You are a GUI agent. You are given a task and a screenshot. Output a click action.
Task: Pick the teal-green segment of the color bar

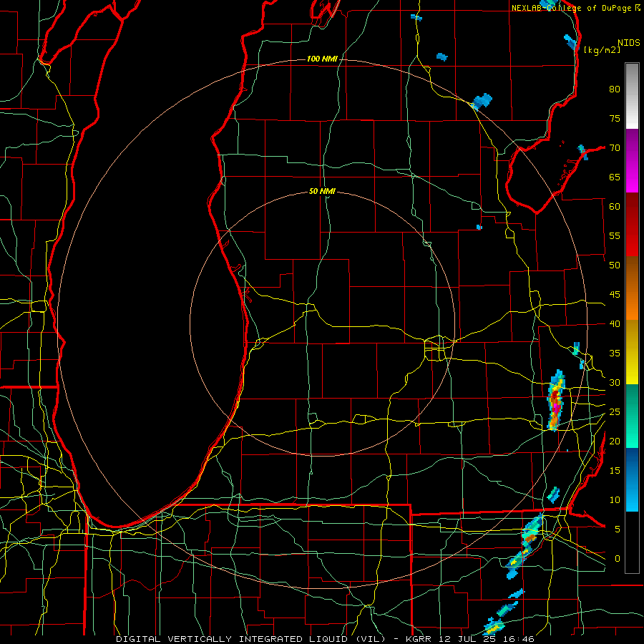(x=632, y=416)
